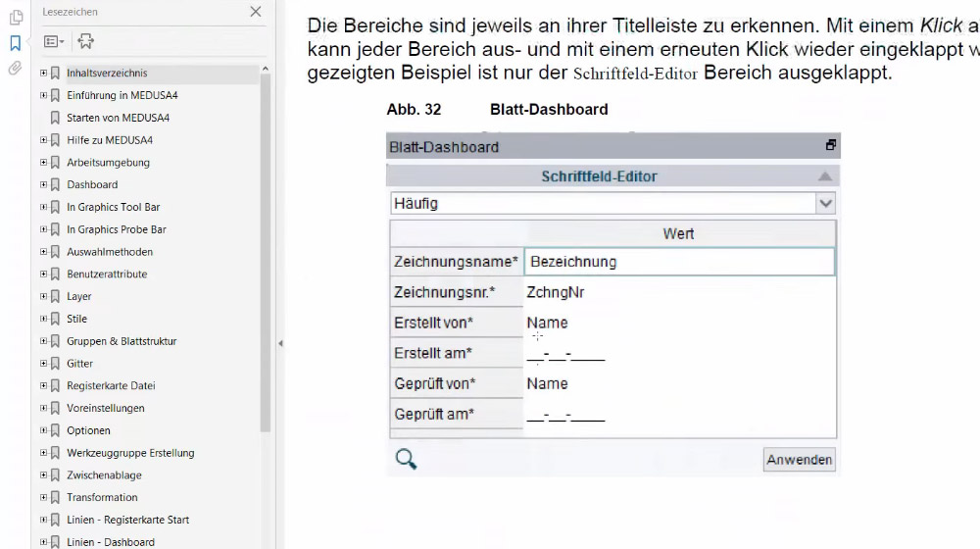Select the Auswahlmethoden bookmark
The height and width of the screenshot is (549, 980).
point(110,252)
